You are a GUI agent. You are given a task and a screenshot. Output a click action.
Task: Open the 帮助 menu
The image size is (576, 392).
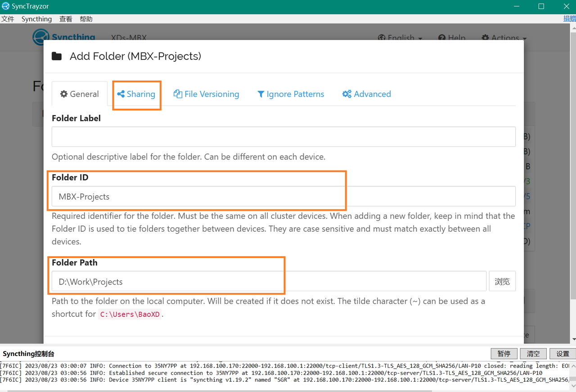click(x=86, y=19)
